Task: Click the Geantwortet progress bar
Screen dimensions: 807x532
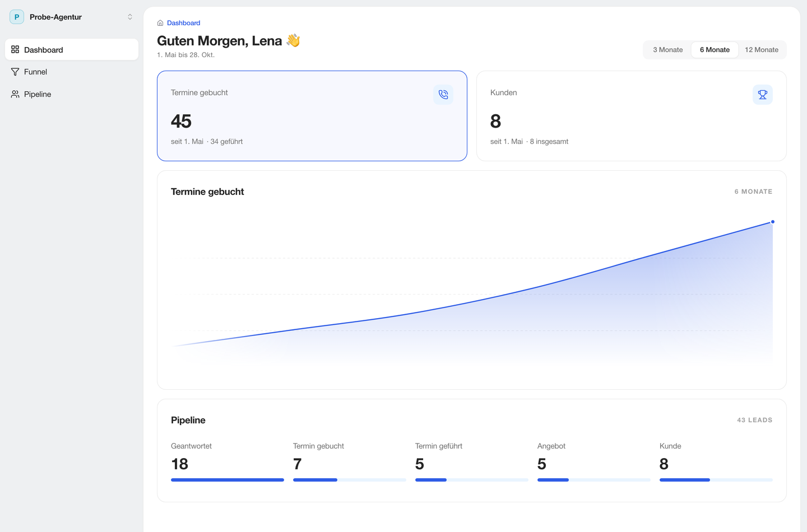Action: coord(228,480)
